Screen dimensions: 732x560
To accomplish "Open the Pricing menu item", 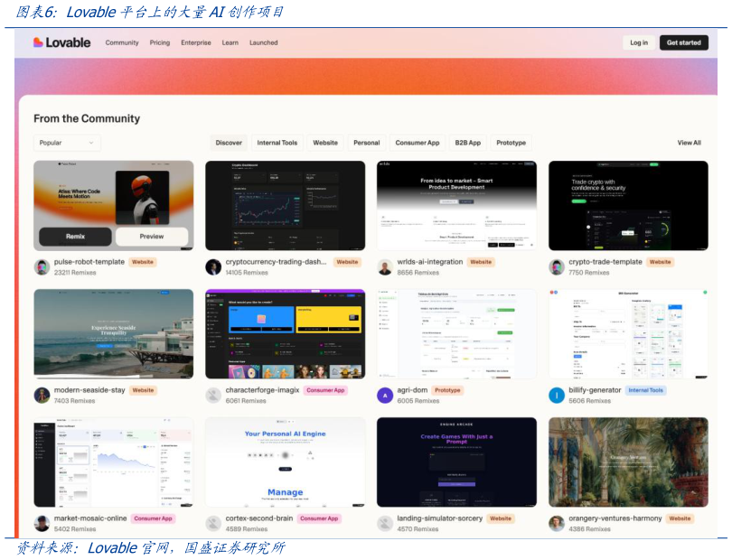I will [160, 42].
